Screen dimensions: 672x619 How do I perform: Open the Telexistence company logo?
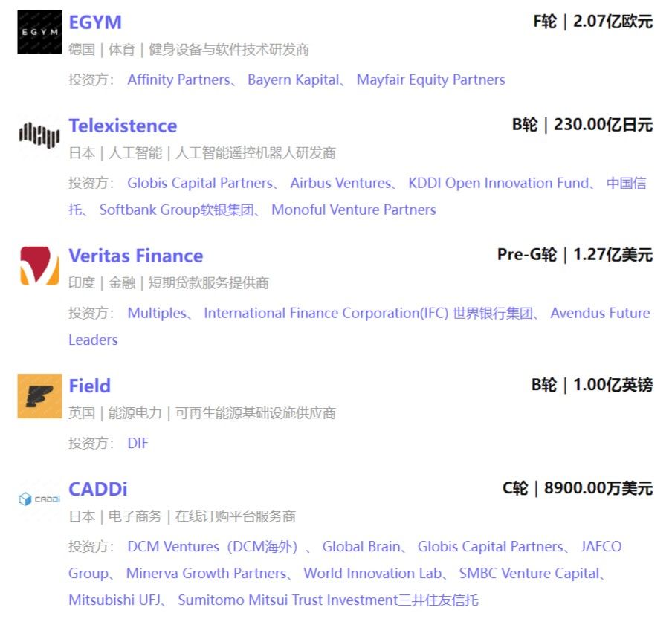(39, 135)
